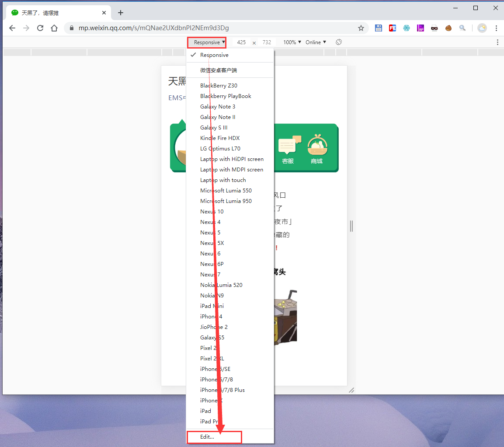This screenshot has height=447, width=504.
Task: Click the viewport corner resize handle
Action: 351,390
